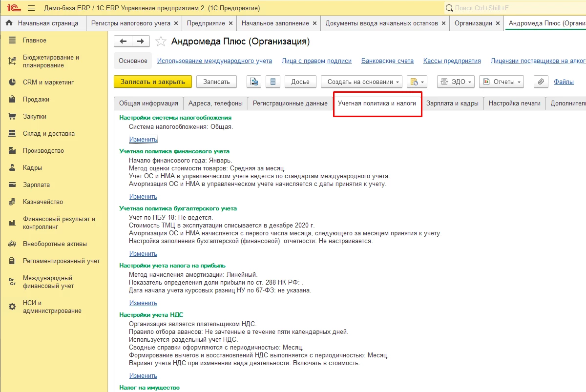Select the Учетная политика и налоги tab
The image size is (586, 392).
[377, 103]
